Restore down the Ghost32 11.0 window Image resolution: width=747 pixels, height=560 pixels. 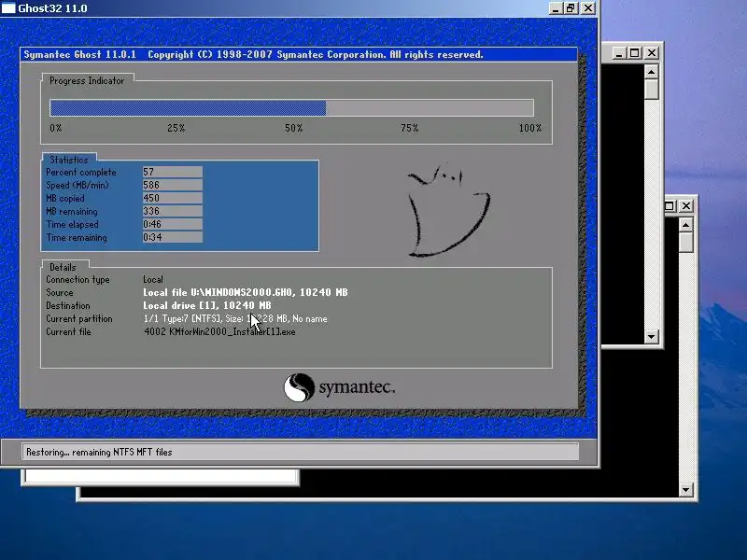(x=571, y=8)
